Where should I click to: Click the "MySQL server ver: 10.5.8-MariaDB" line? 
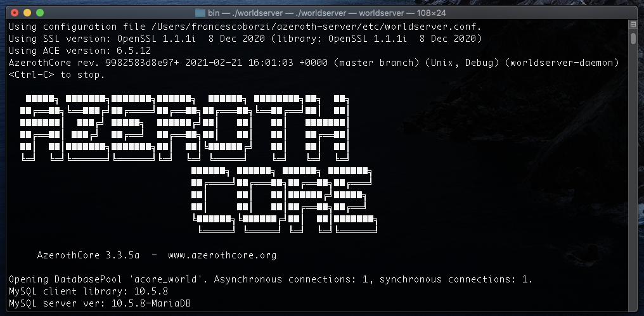(100, 303)
